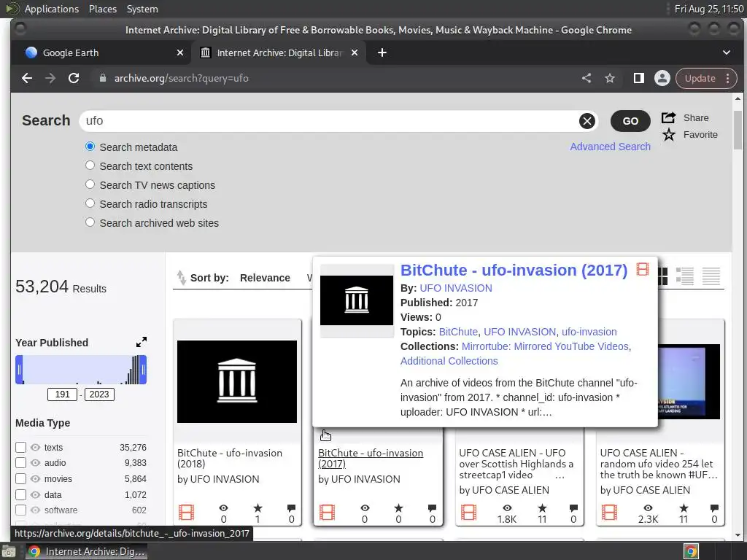Screen dimensions: 747x560
Task: Open Chrome profile avatar
Action: [x=662, y=78]
